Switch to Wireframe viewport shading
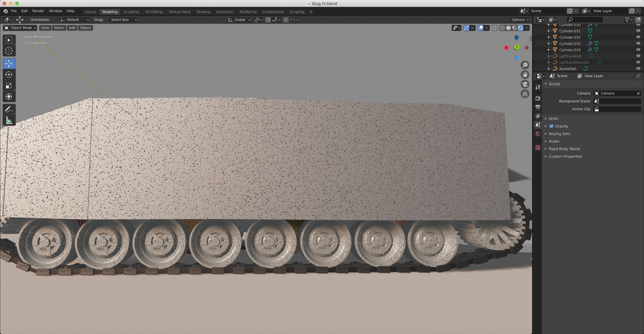The image size is (644, 334). (502, 28)
